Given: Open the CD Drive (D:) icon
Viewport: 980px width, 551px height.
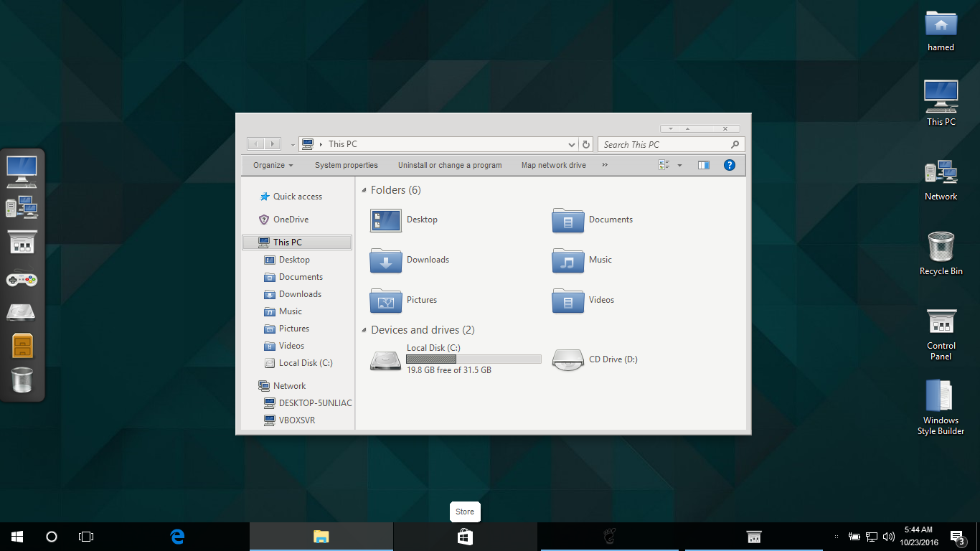Looking at the screenshot, I should pos(567,359).
